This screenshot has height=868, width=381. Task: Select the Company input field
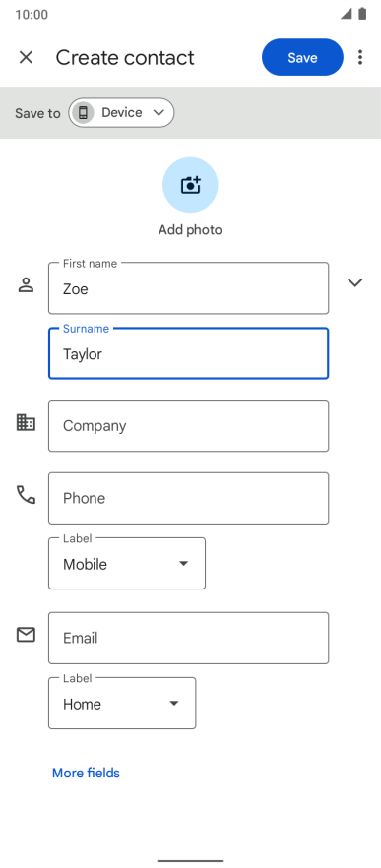point(188,426)
